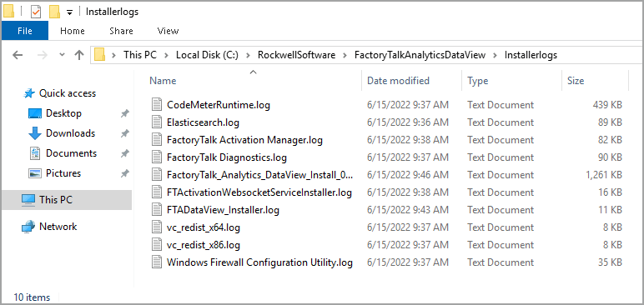Click the 10 items status bar text
Image resolution: width=644 pixels, height=305 pixels.
click(x=32, y=297)
